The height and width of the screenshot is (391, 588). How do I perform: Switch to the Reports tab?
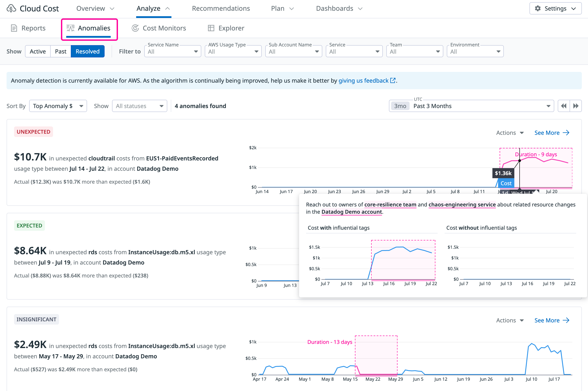(28, 28)
